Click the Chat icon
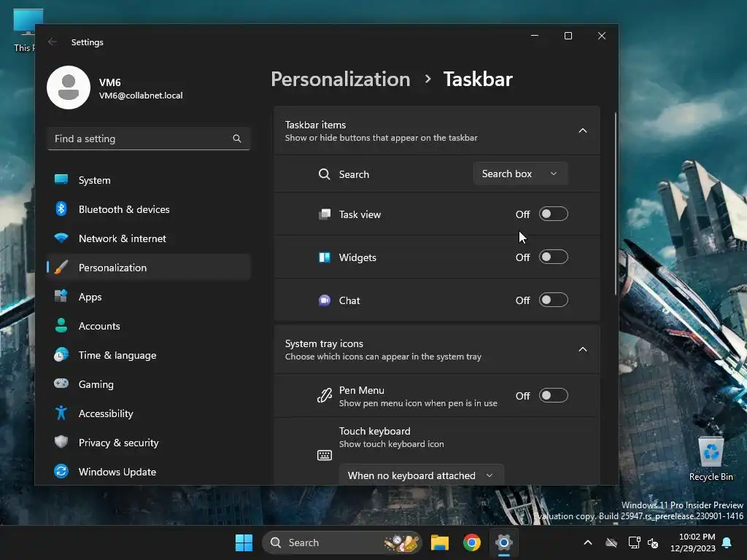The height and width of the screenshot is (560, 747). (x=325, y=300)
